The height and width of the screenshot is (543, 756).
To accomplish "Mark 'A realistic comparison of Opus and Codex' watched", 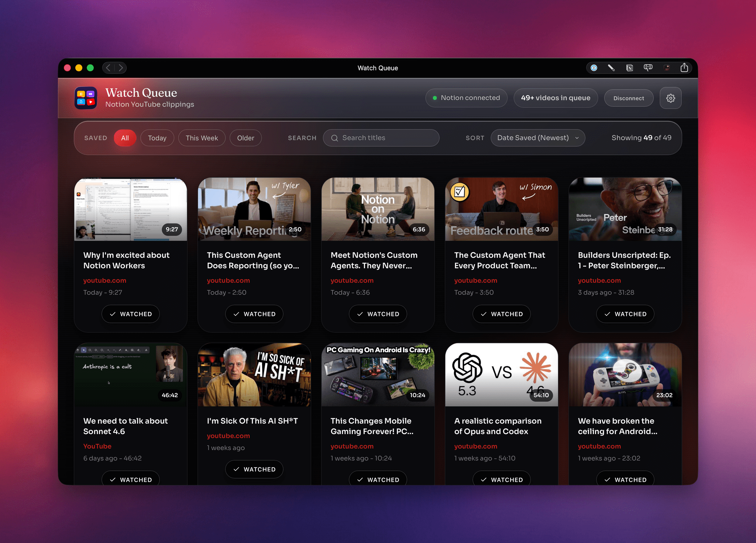I will coord(502,478).
